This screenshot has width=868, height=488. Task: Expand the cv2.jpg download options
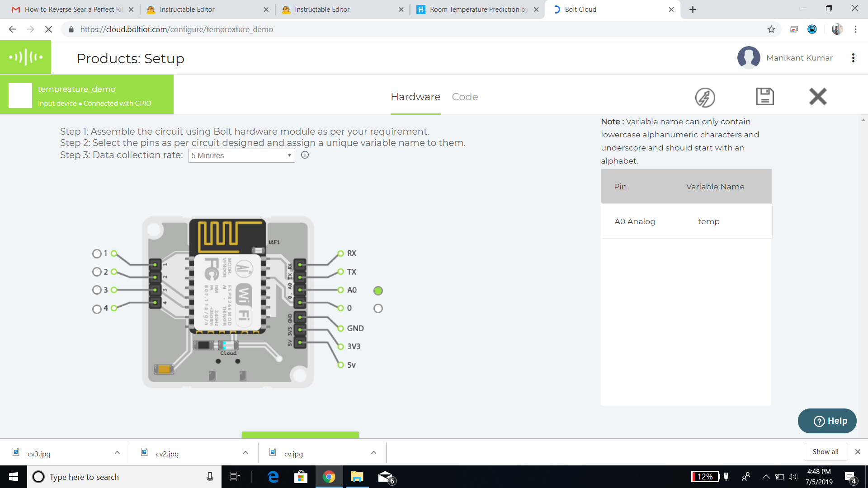click(245, 452)
